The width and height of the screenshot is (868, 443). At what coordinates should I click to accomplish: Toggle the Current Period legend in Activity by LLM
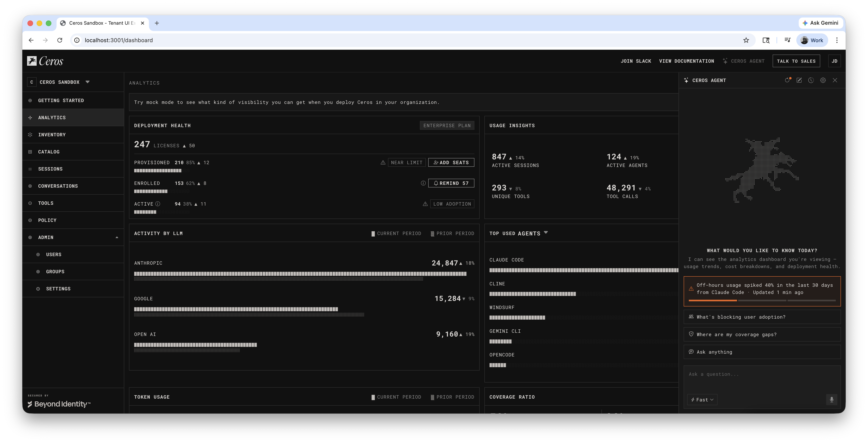pyautogui.click(x=396, y=233)
